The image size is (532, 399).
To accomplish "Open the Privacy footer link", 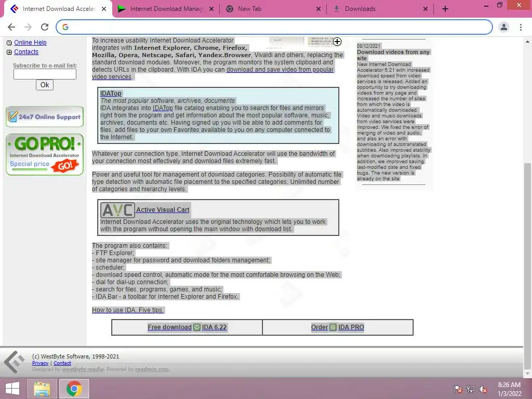I will click(40, 363).
